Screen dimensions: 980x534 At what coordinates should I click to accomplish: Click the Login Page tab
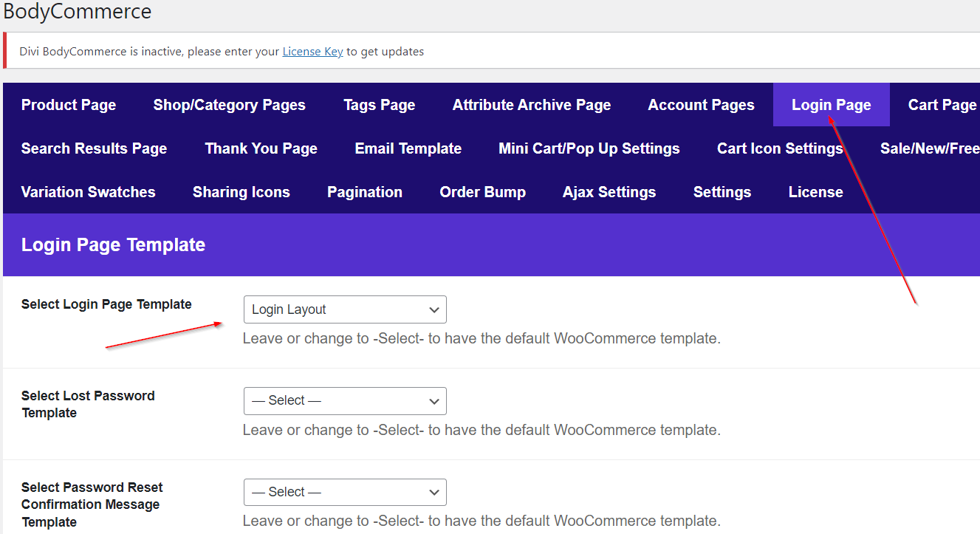(x=831, y=105)
